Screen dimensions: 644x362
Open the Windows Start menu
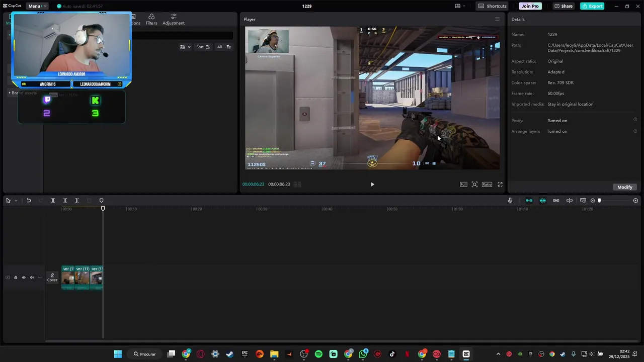[x=118, y=354]
